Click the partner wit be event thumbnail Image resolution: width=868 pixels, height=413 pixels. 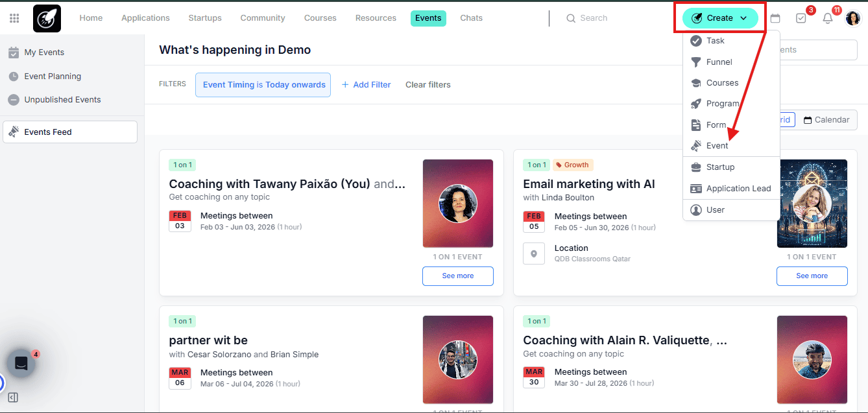pyautogui.click(x=458, y=360)
